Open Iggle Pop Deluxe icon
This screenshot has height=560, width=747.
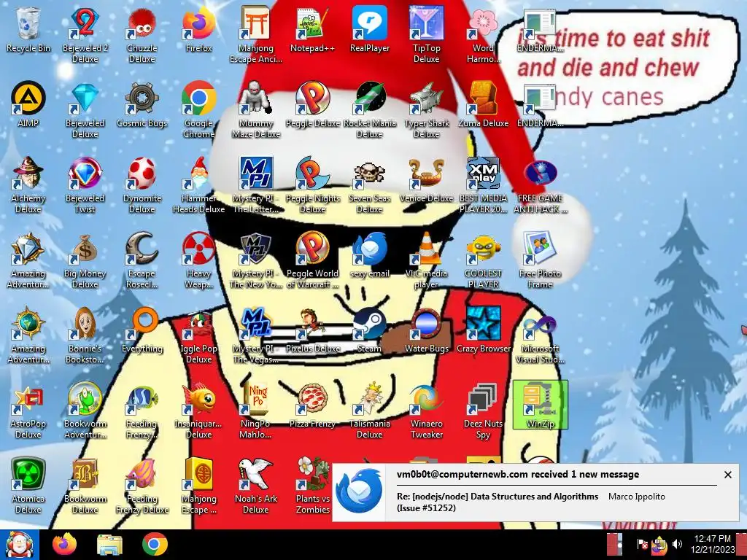pyautogui.click(x=198, y=335)
